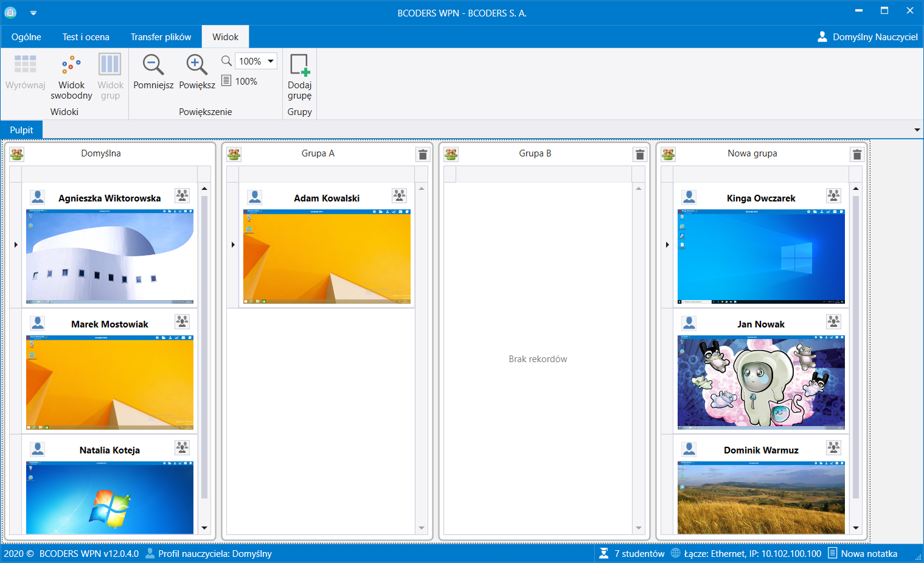This screenshot has height=563, width=924.
Task: Click Profil nauczyciela: Domyślny status entry
Action: click(208, 553)
